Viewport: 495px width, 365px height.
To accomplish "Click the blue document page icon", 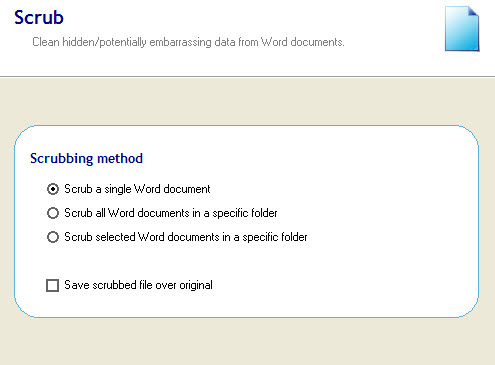I will pos(462,29).
